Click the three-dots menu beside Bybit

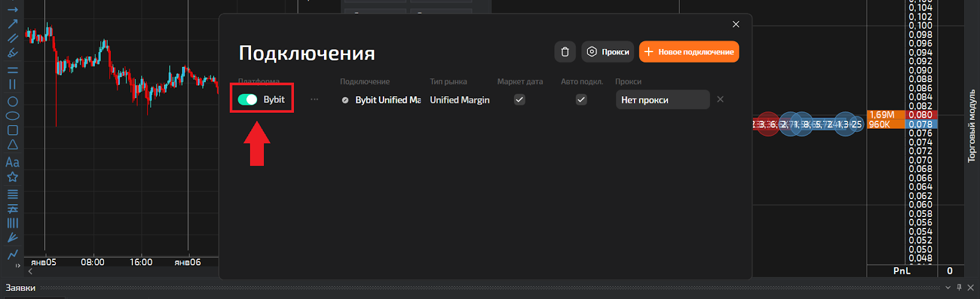click(x=314, y=100)
